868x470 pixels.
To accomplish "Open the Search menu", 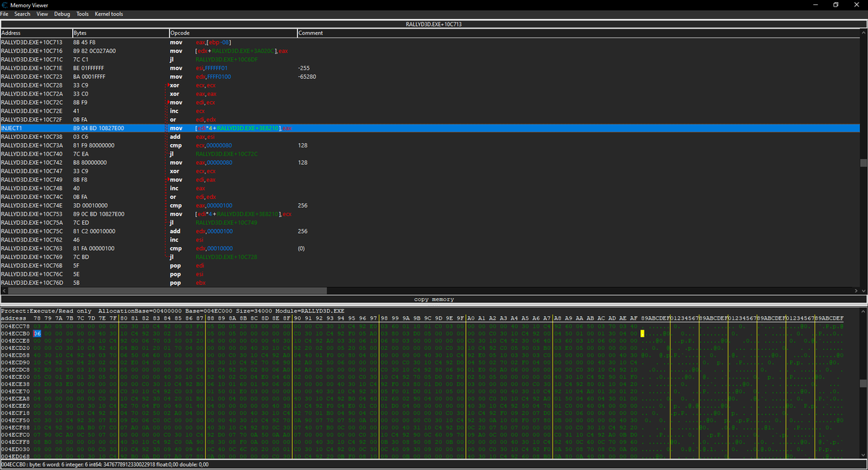I will coord(22,14).
